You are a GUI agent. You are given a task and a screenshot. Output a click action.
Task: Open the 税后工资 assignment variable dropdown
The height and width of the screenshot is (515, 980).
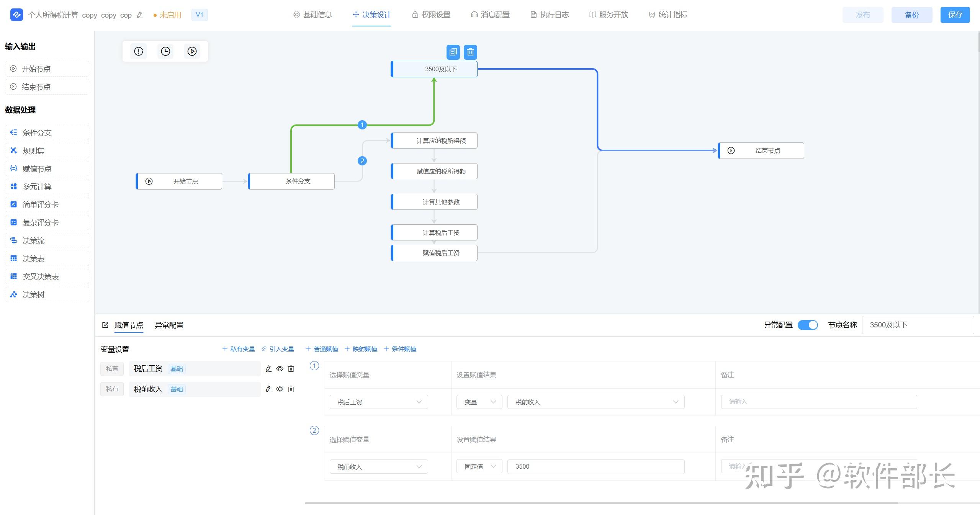(x=378, y=402)
